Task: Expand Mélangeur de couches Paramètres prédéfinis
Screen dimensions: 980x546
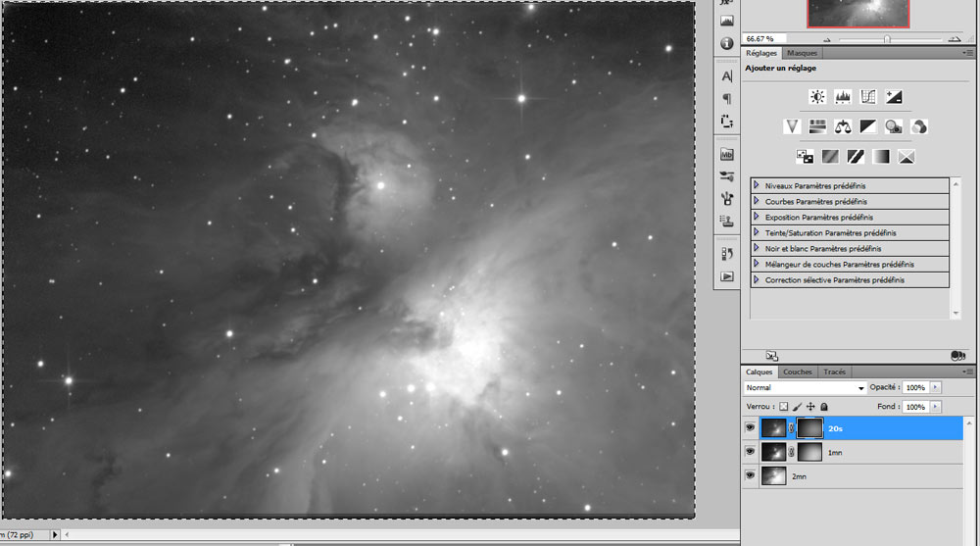Action: pos(757,264)
